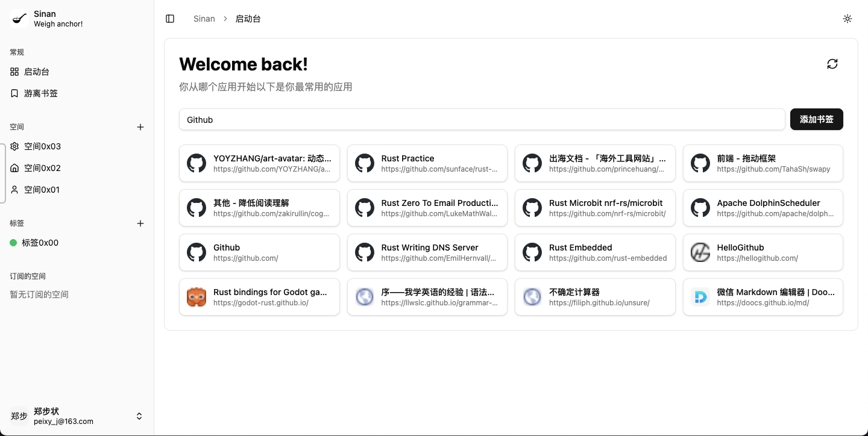Click the gear icon for 空间0x03

[14, 146]
